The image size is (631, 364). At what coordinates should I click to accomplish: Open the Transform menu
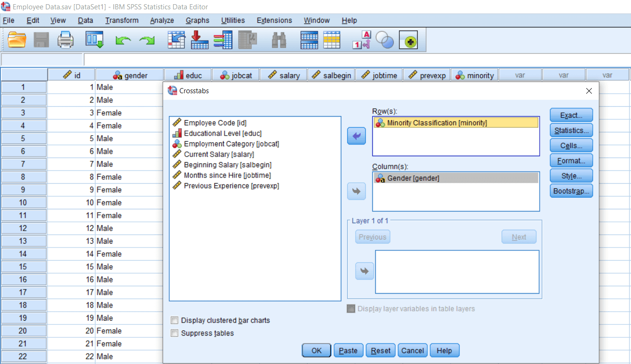pos(122,21)
